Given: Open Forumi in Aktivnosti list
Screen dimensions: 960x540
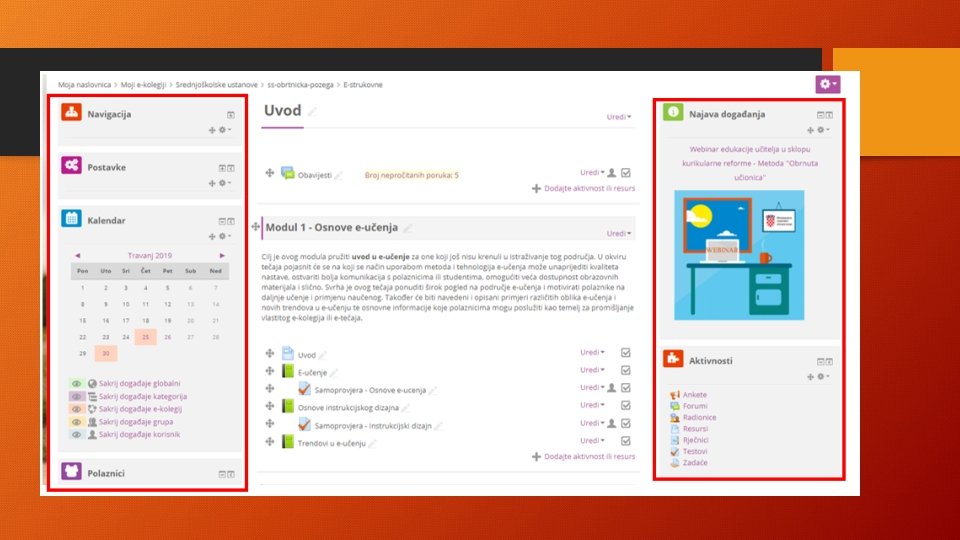Looking at the screenshot, I should (695, 406).
